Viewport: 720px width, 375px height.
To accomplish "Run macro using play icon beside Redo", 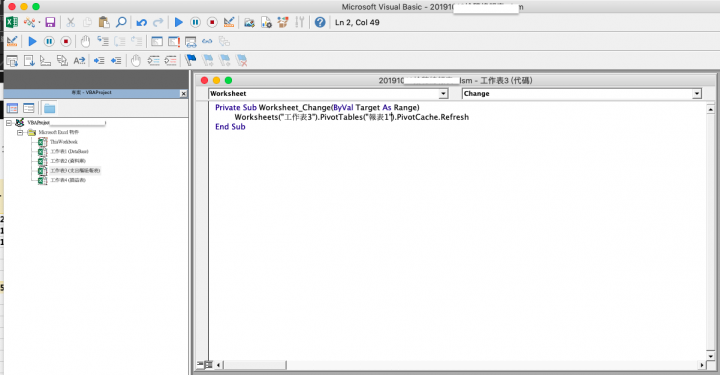I will (179, 22).
